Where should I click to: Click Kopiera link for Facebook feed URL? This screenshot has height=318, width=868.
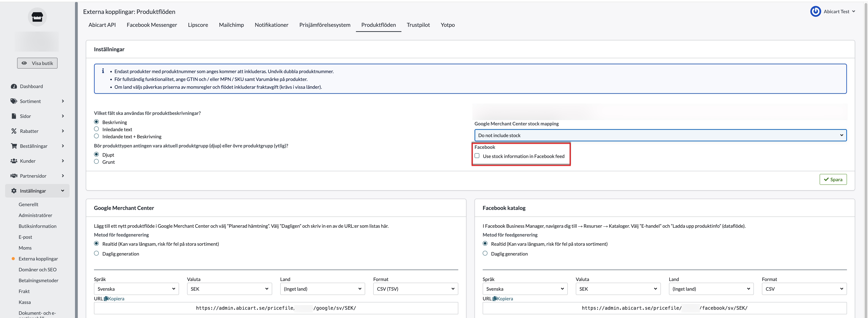(x=505, y=298)
